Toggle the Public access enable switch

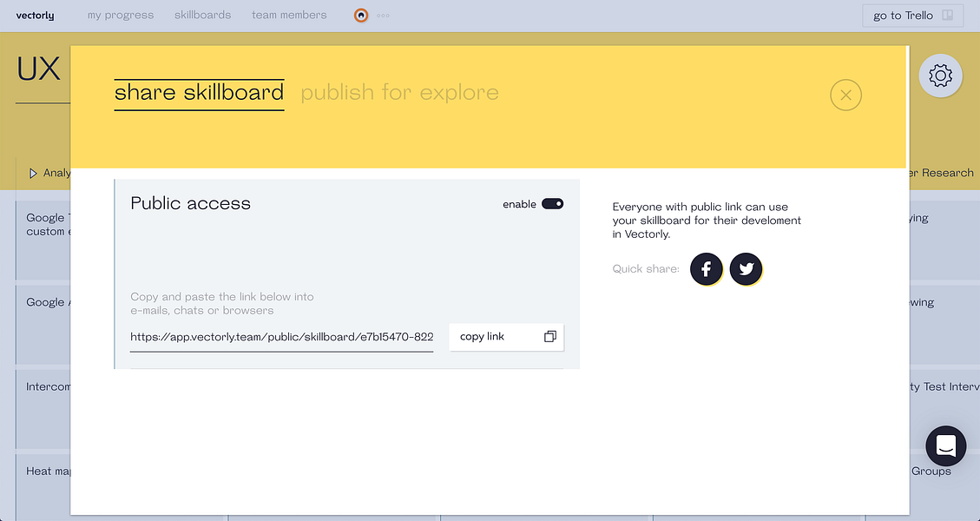pos(553,204)
